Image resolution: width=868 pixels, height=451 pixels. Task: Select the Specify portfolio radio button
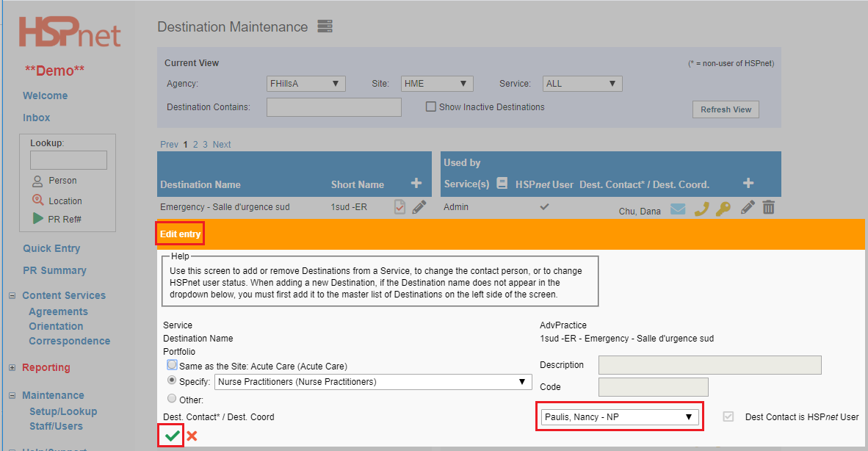(x=172, y=380)
